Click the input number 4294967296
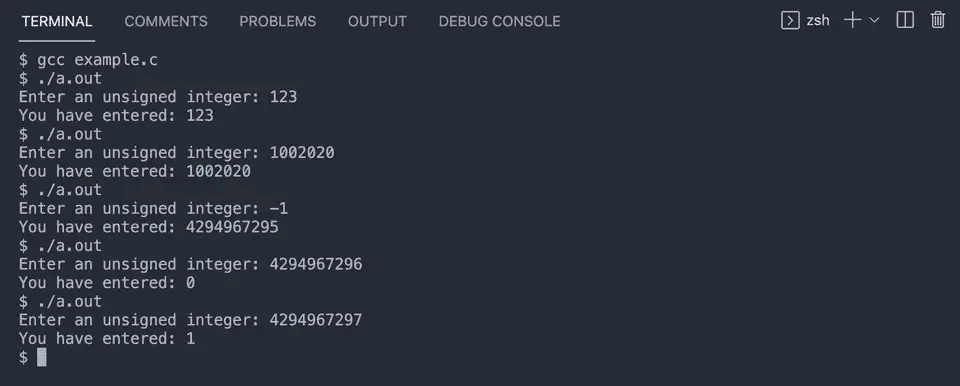960x386 pixels. click(x=316, y=264)
